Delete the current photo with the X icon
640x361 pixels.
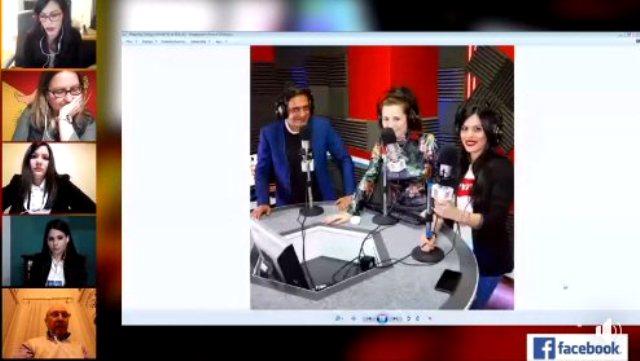coord(430,318)
